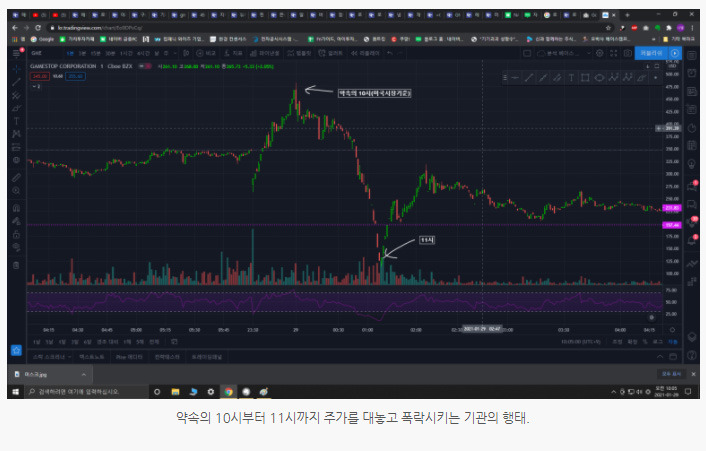The image size is (706, 451).
Task: Open the ideas lightbulb icon in right sidebar
Action: click(692, 163)
